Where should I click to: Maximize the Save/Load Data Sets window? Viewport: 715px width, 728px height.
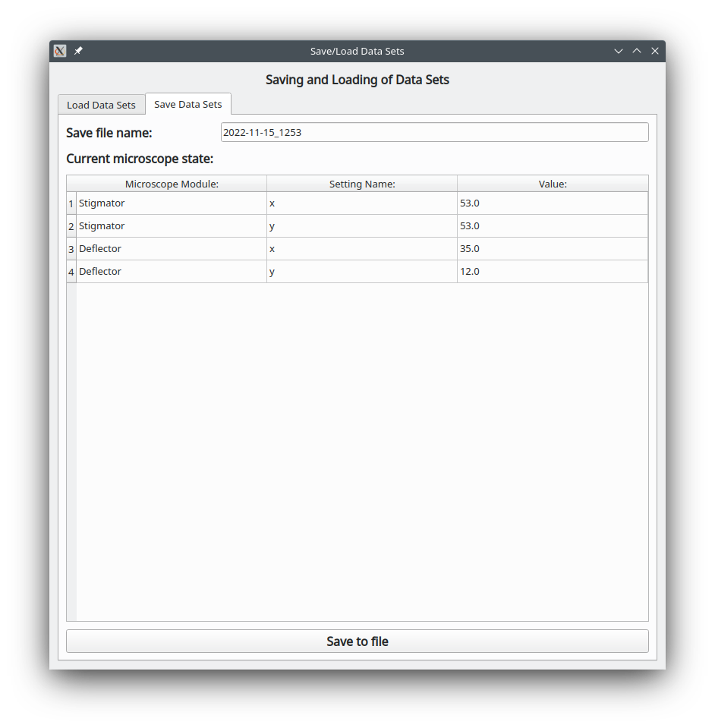[637, 51]
